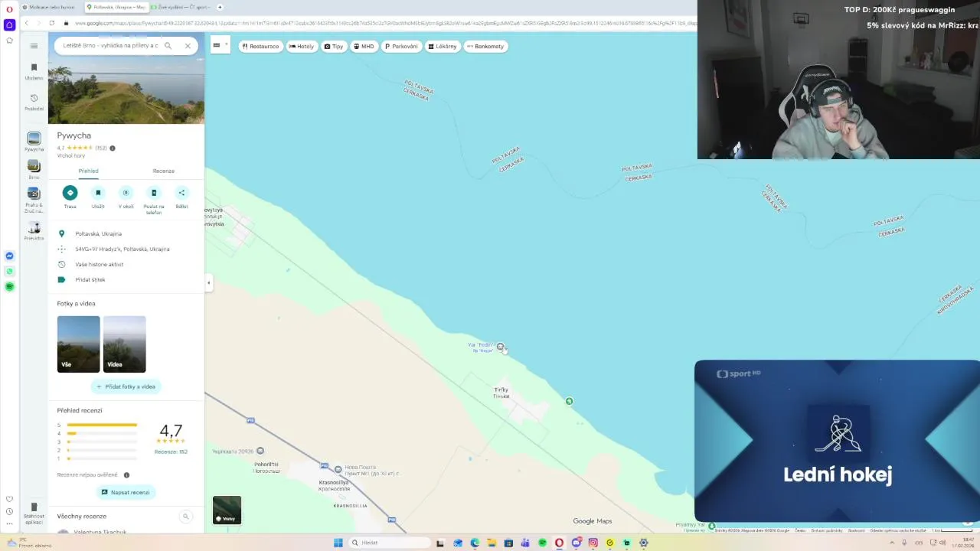Open the dropdown button left of Restaurace
Screen dimensions: 980x551
(x=220, y=45)
